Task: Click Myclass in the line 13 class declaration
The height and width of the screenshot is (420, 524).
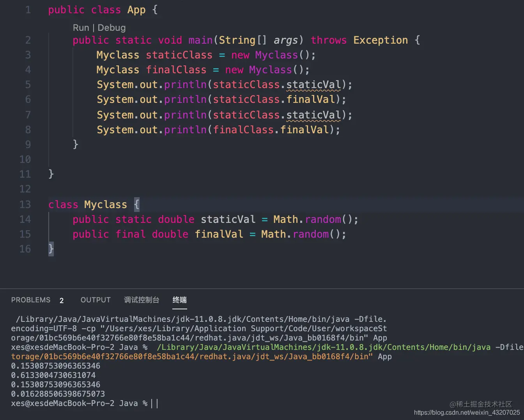Action: pyautogui.click(x=106, y=205)
